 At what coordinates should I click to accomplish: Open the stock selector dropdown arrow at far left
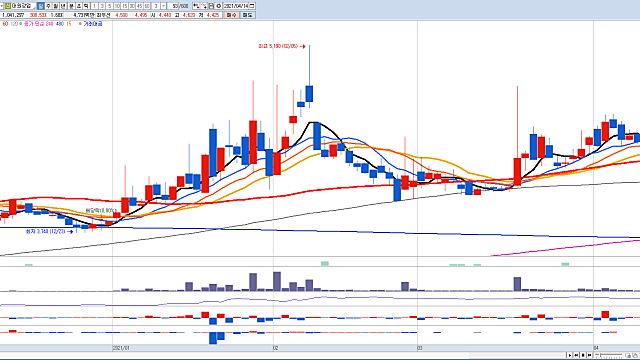(2, 6)
